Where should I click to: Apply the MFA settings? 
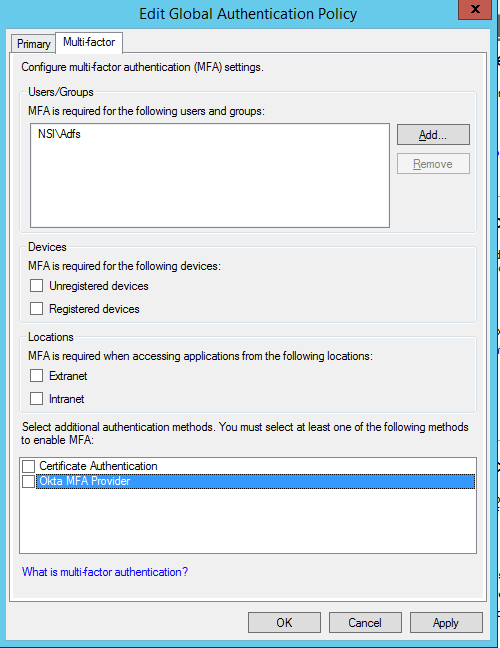pyautogui.click(x=446, y=622)
